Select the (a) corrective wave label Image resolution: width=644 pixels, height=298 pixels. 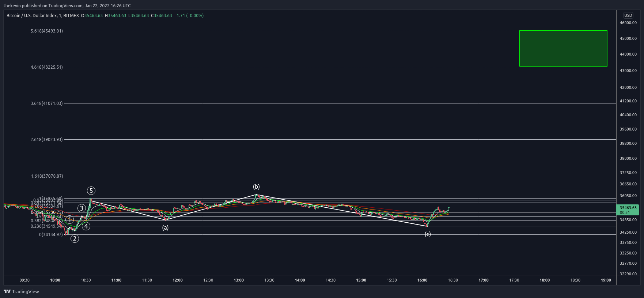pos(165,227)
